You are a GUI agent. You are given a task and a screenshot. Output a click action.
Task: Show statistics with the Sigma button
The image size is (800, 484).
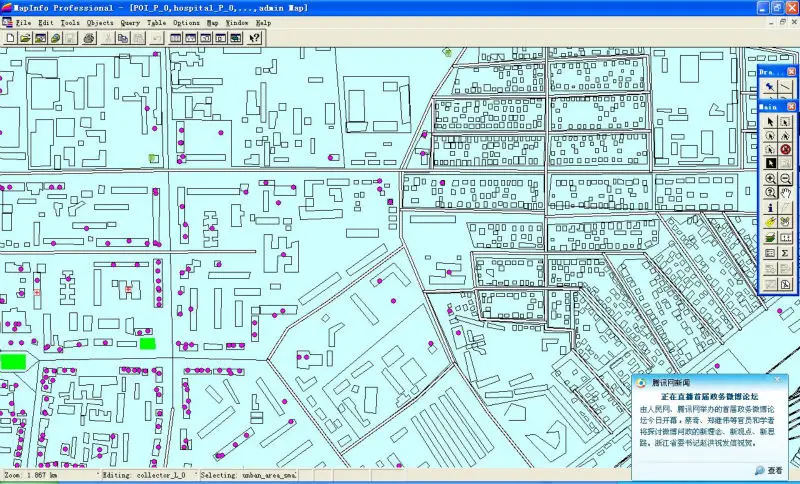click(x=785, y=254)
